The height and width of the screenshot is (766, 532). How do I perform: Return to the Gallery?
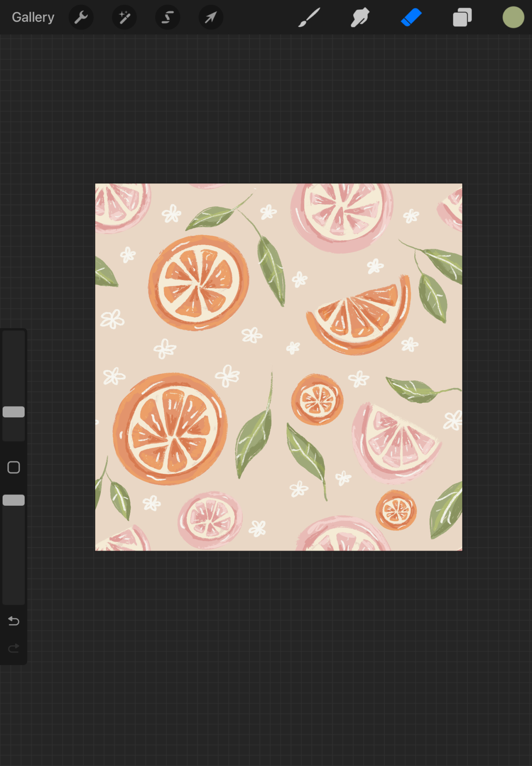(33, 17)
